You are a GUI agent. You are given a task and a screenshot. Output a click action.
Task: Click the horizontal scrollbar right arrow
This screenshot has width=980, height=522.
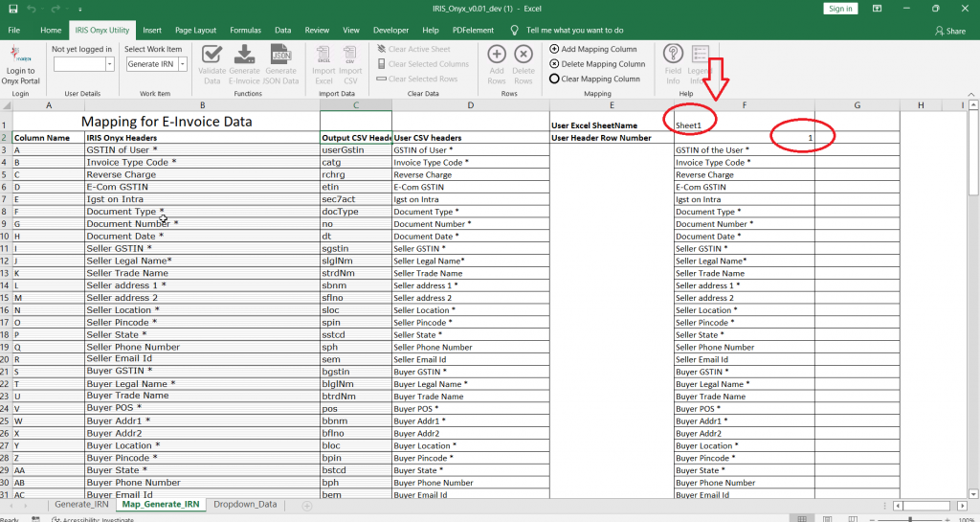[x=963, y=505]
